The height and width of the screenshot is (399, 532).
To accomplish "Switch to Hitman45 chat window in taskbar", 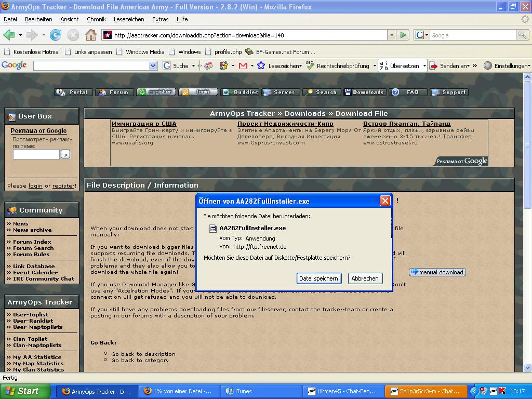I will (x=343, y=392).
